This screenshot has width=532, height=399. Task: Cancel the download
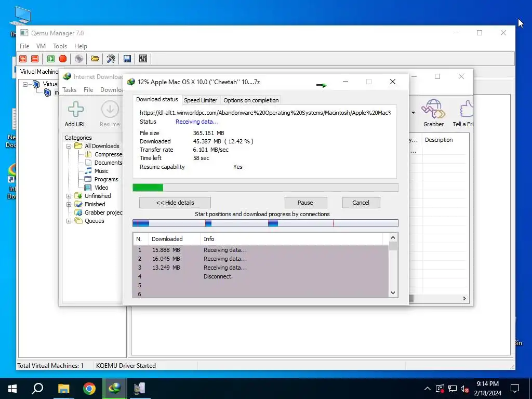361,203
